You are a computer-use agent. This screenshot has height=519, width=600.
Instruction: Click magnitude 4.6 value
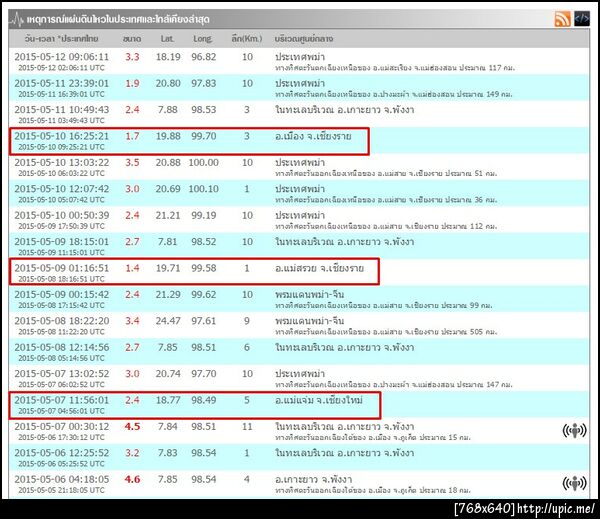click(132, 480)
